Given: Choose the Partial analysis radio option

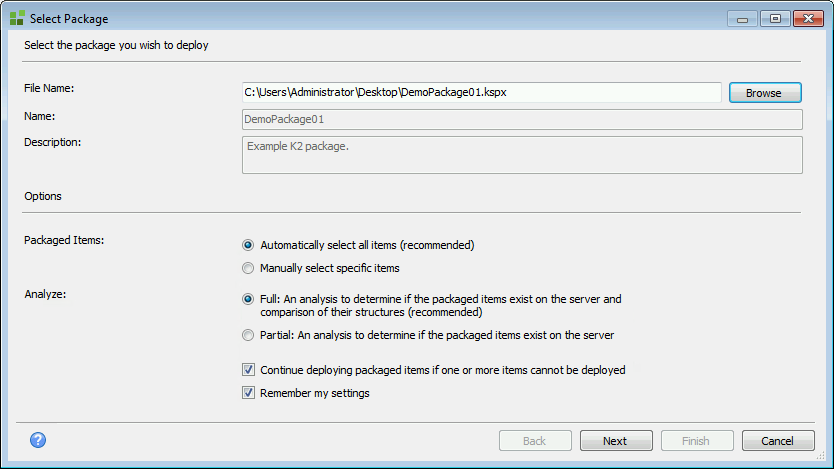Looking at the screenshot, I should pos(248,336).
